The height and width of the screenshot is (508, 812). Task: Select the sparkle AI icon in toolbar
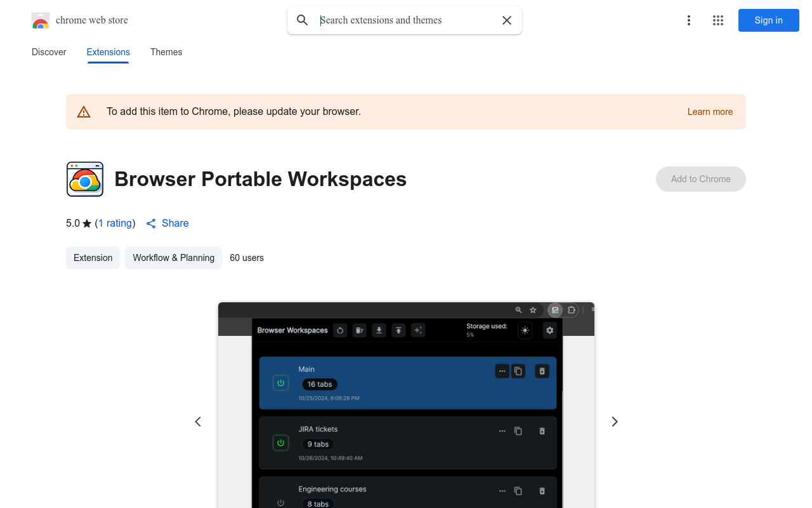pyautogui.click(x=418, y=330)
